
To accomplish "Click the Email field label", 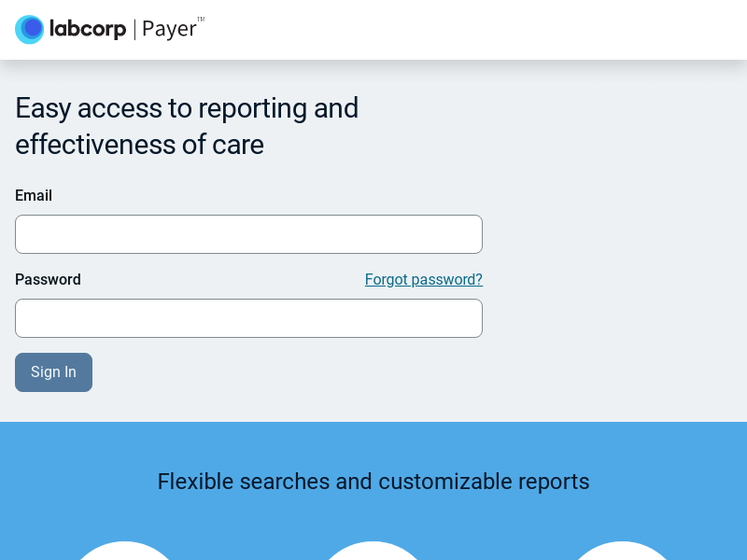I will 34,196.
